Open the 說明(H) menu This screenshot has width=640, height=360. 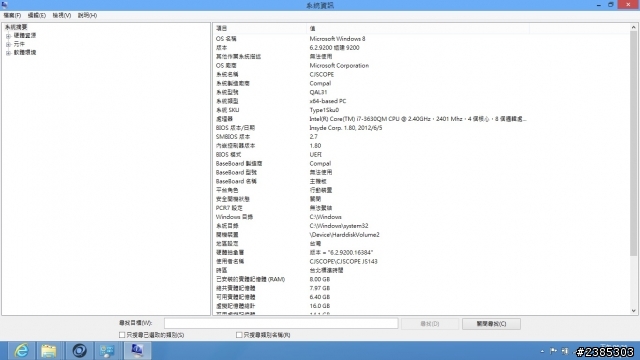tap(87, 15)
